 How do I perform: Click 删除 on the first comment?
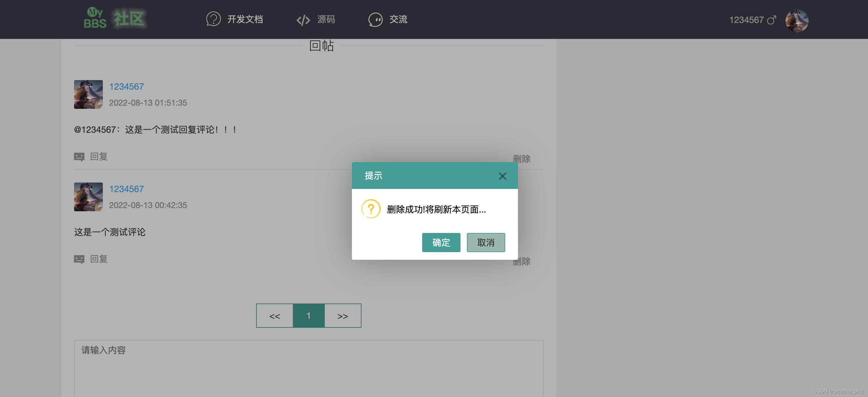pyautogui.click(x=521, y=159)
